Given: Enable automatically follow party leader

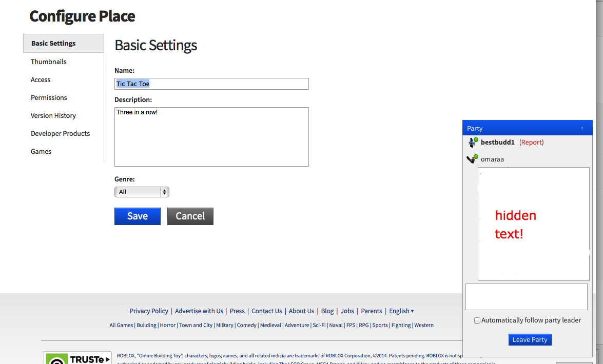Looking at the screenshot, I should tap(477, 320).
